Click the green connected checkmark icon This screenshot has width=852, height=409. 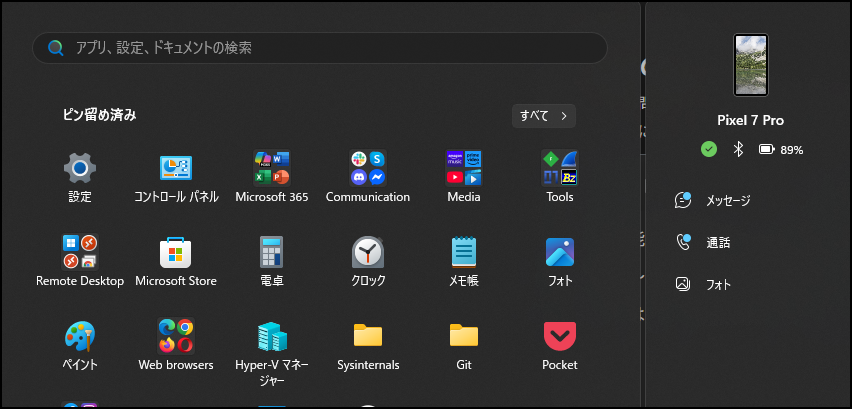(x=709, y=149)
